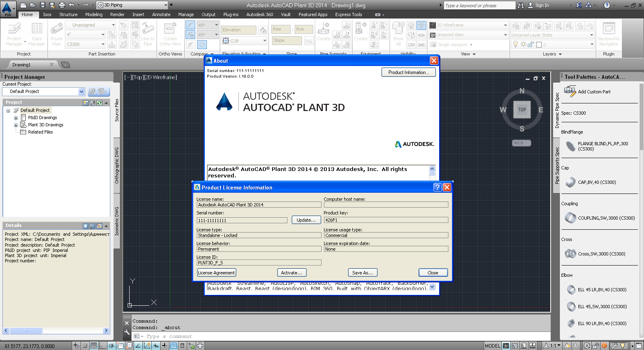This screenshot has height=350, width=644.
Task: Toggle Snap Mode in status bar
Action: [x=85, y=346]
